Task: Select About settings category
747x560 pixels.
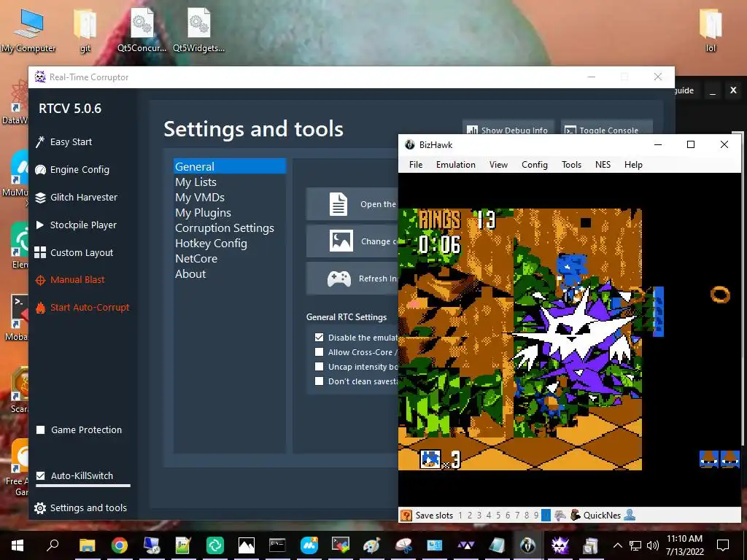Action: [230, 274]
